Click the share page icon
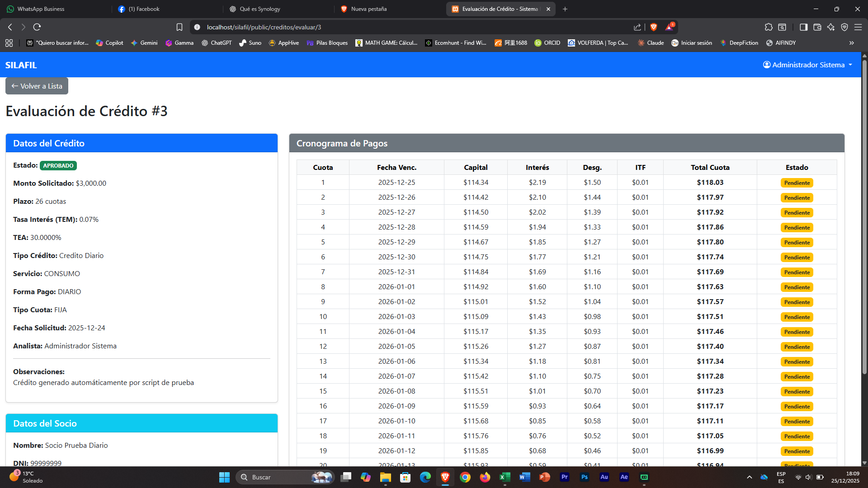Viewport: 868px width, 488px height. coord(637,27)
